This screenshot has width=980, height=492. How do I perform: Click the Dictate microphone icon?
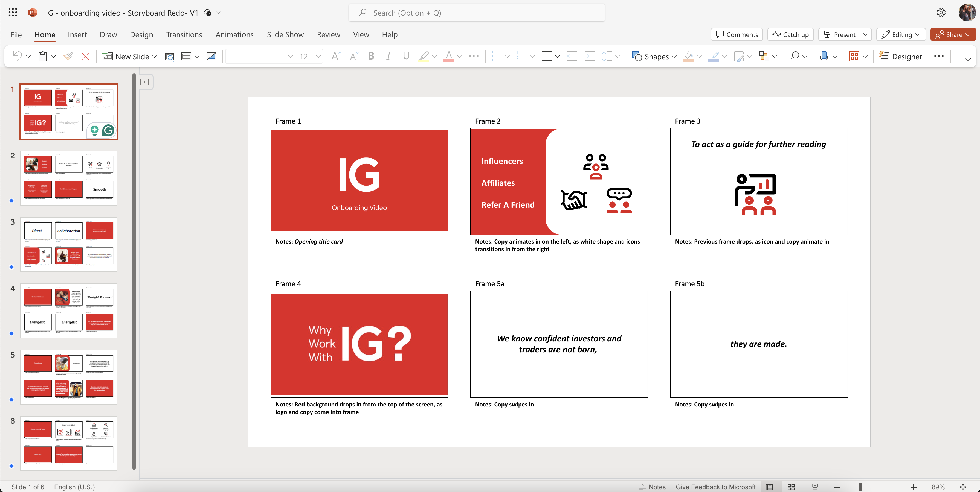(x=824, y=56)
